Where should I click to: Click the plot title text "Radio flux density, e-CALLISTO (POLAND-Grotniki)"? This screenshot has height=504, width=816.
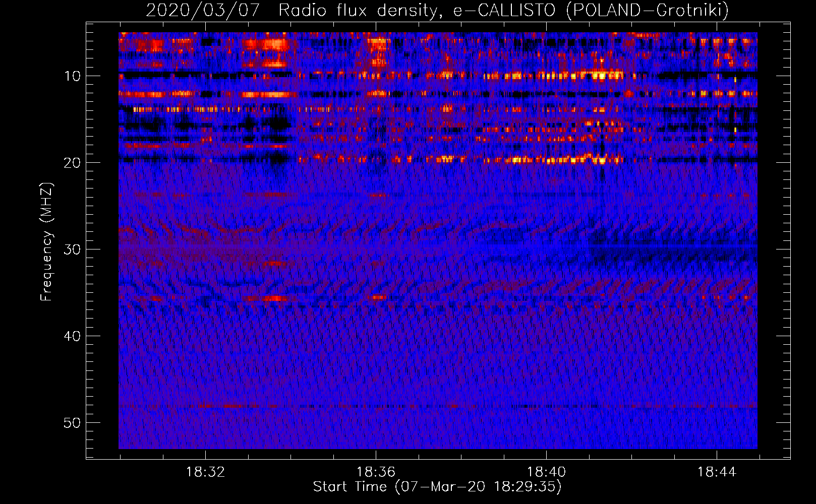point(503,10)
